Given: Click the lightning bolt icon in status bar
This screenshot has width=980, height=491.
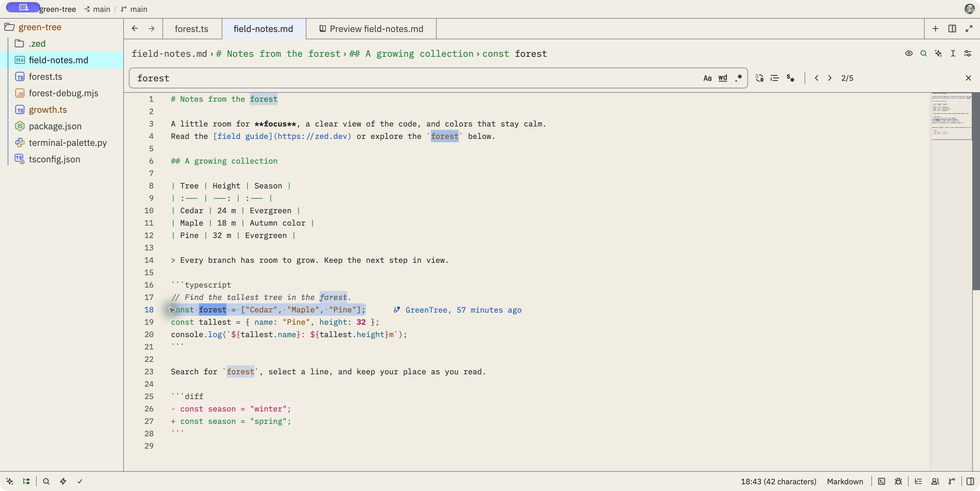Looking at the screenshot, I should [63, 481].
